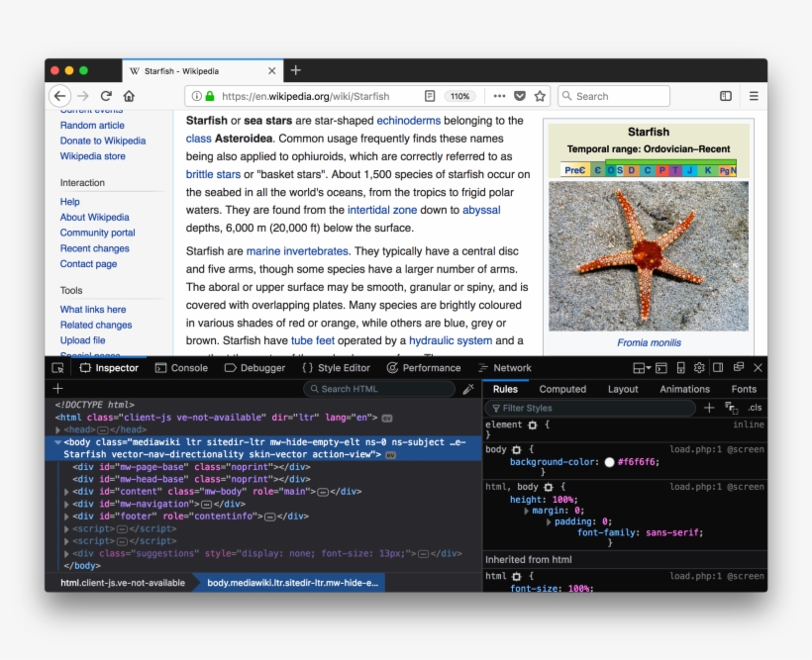Toggle reader view in address bar
Viewport: 812px width, 660px height.
pos(430,96)
